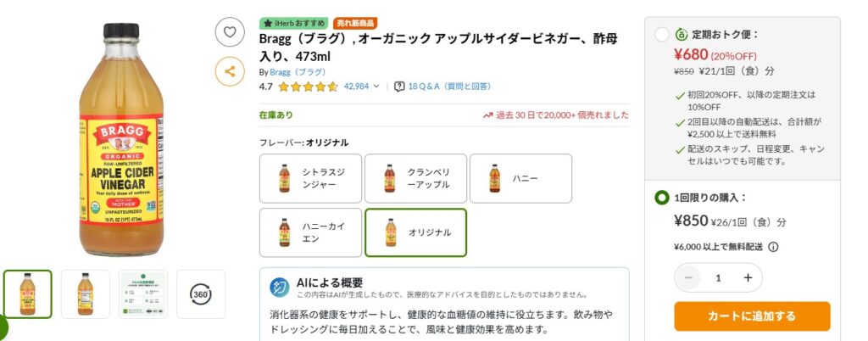The height and width of the screenshot is (341, 868).
Task: Open the share icon options
Action: (230, 71)
